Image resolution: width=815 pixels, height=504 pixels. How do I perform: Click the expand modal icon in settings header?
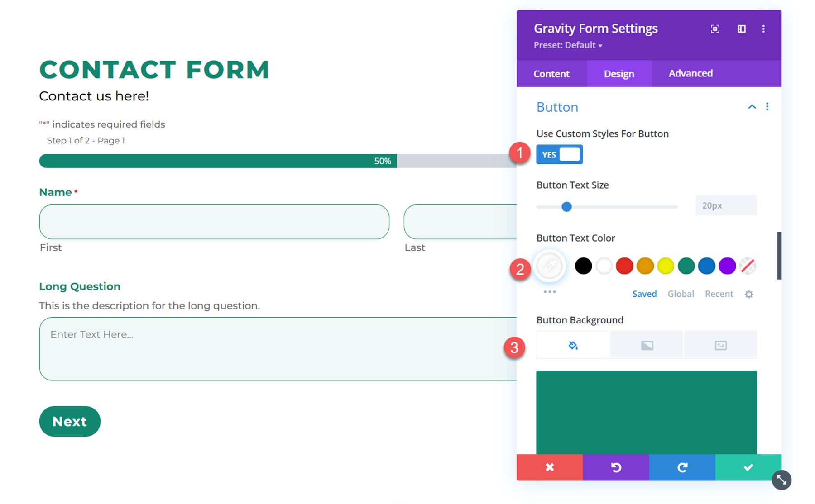(714, 29)
